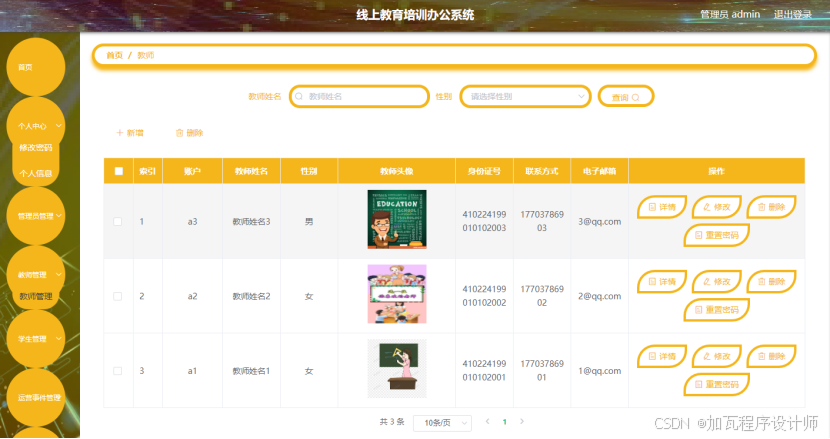Open teacher a1's blackboard avatar image
The width and height of the screenshot is (830, 439).
click(x=397, y=369)
